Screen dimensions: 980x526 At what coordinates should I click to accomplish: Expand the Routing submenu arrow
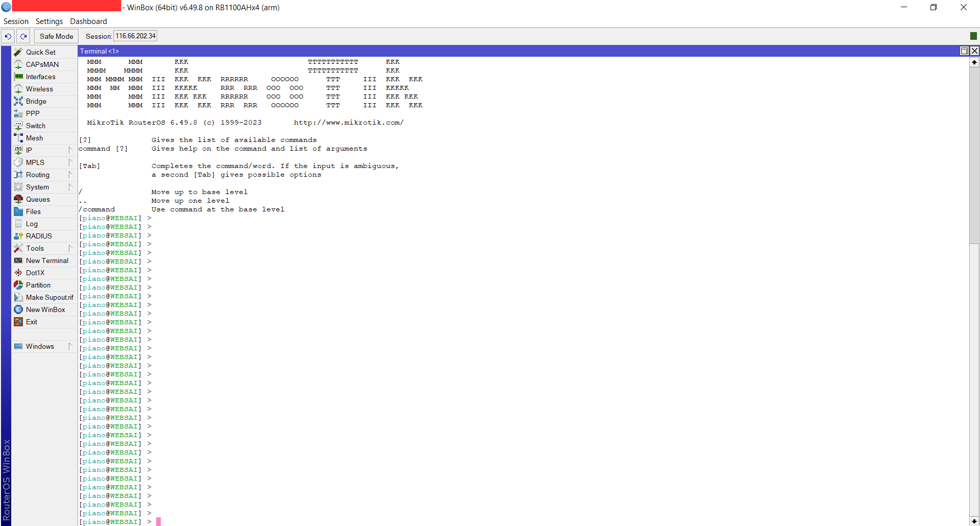click(70, 175)
